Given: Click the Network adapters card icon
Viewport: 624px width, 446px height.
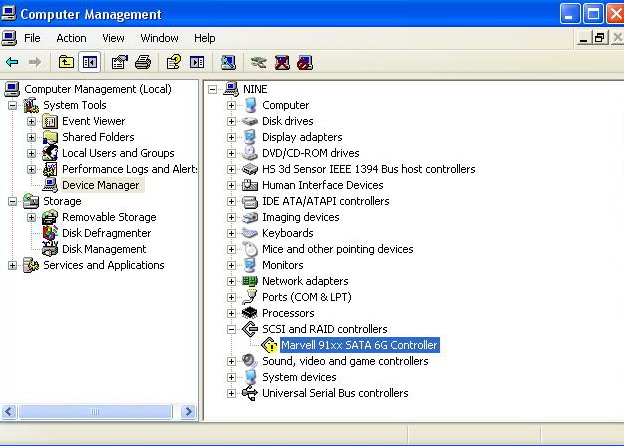Looking at the screenshot, I should tap(250, 281).
